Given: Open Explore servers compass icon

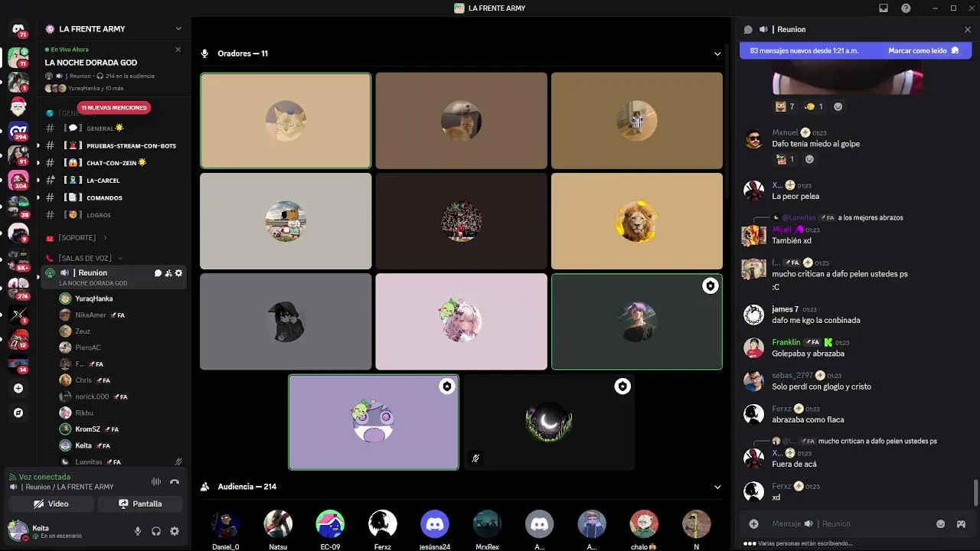Looking at the screenshot, I should pos(18,412).
